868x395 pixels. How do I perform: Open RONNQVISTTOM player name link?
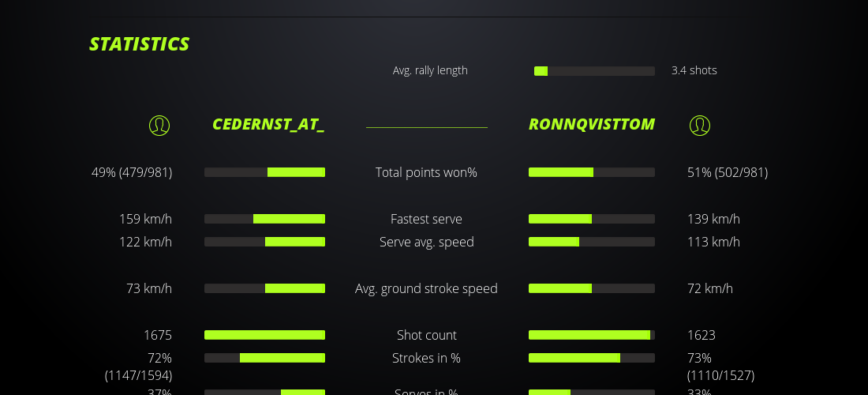pos(592,125)
